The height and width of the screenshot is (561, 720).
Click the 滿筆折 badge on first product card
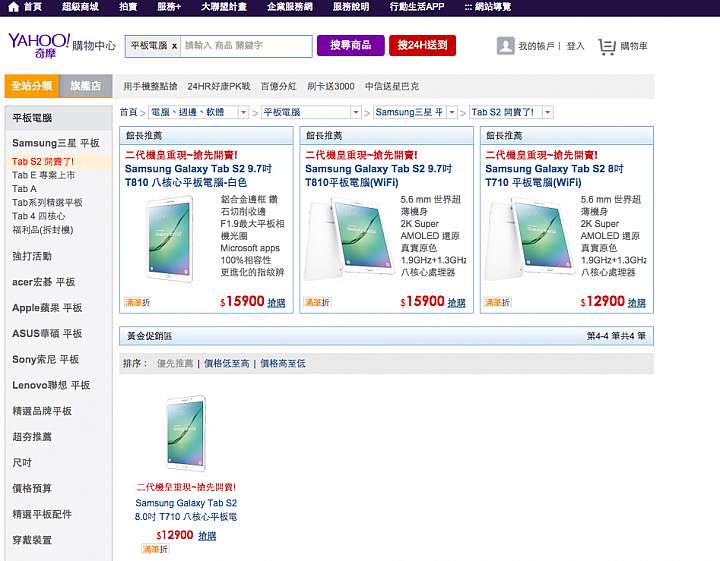138,302
